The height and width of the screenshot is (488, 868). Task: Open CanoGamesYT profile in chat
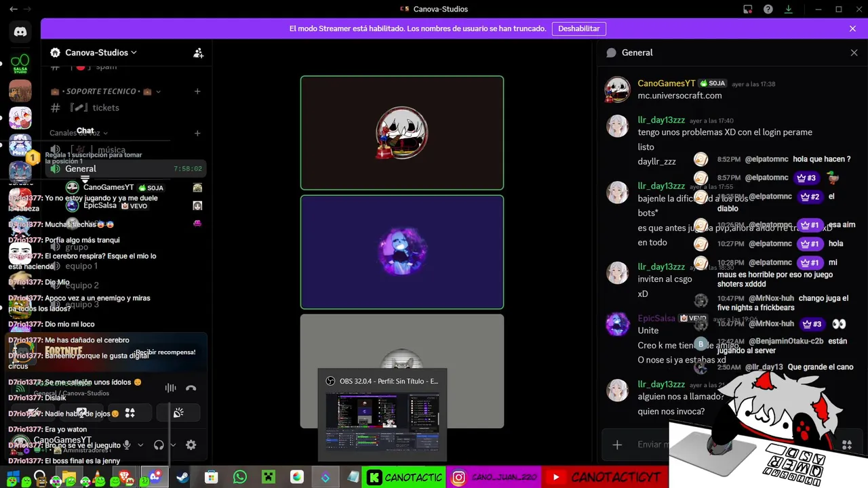(667, 83)
